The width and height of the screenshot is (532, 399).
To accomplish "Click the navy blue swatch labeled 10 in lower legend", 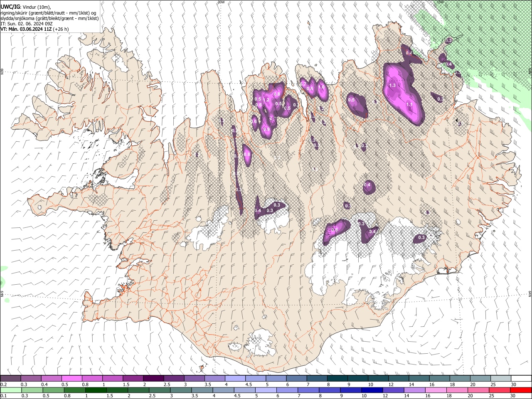I will click(x=371, y=390).
